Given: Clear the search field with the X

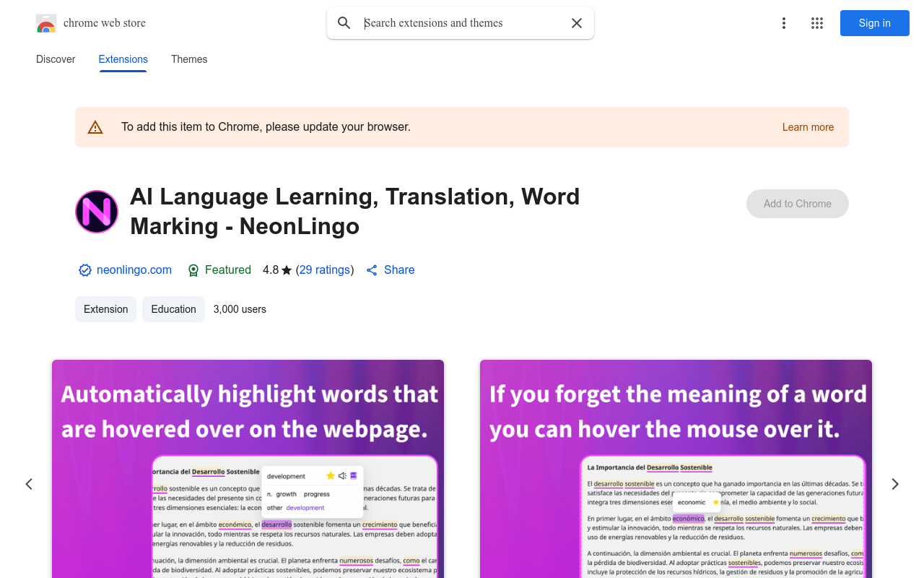Looking at the screenshot, I should [577, 23].
